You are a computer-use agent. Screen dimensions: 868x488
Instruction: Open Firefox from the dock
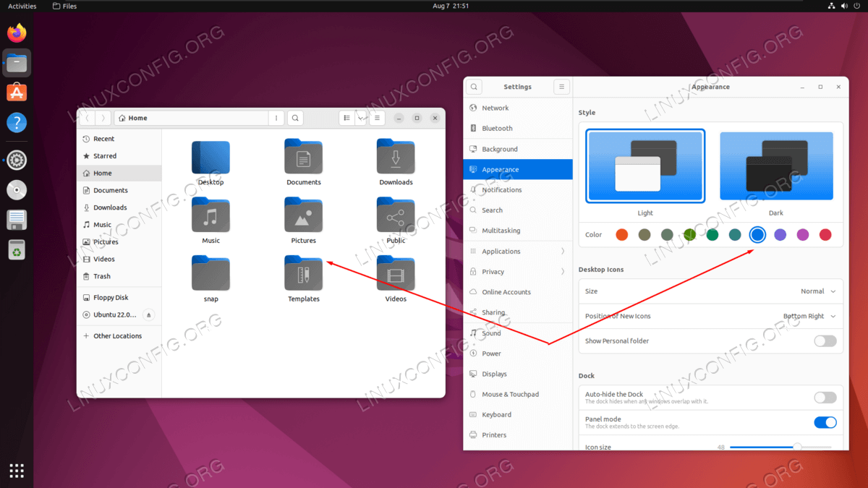click(17, 33)
